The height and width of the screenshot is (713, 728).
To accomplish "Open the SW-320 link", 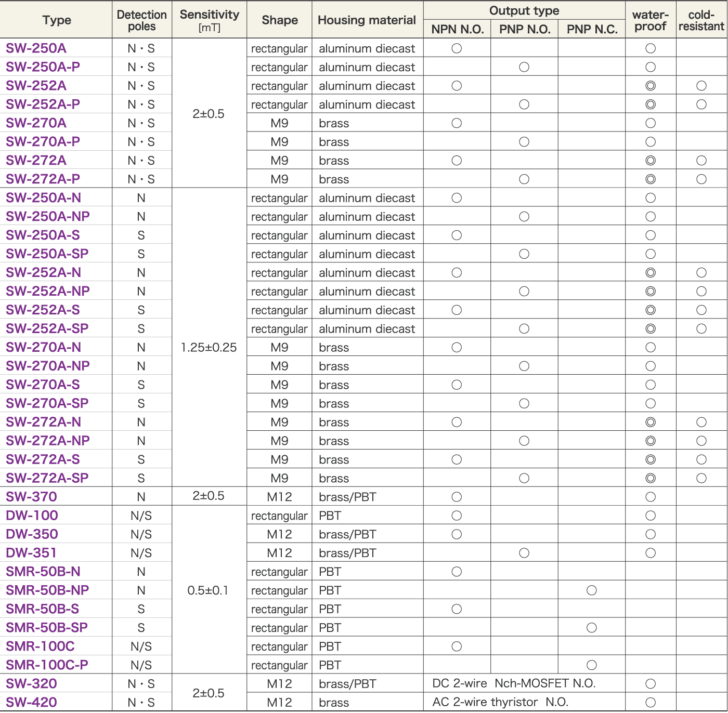I will (31, 684).
